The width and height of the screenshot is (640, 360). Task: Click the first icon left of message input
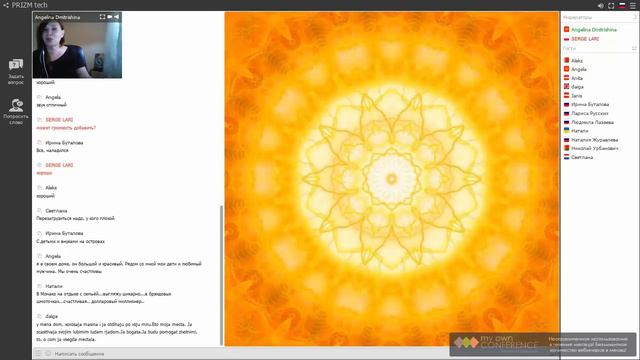pyautogui.click(x=38, y=353)
